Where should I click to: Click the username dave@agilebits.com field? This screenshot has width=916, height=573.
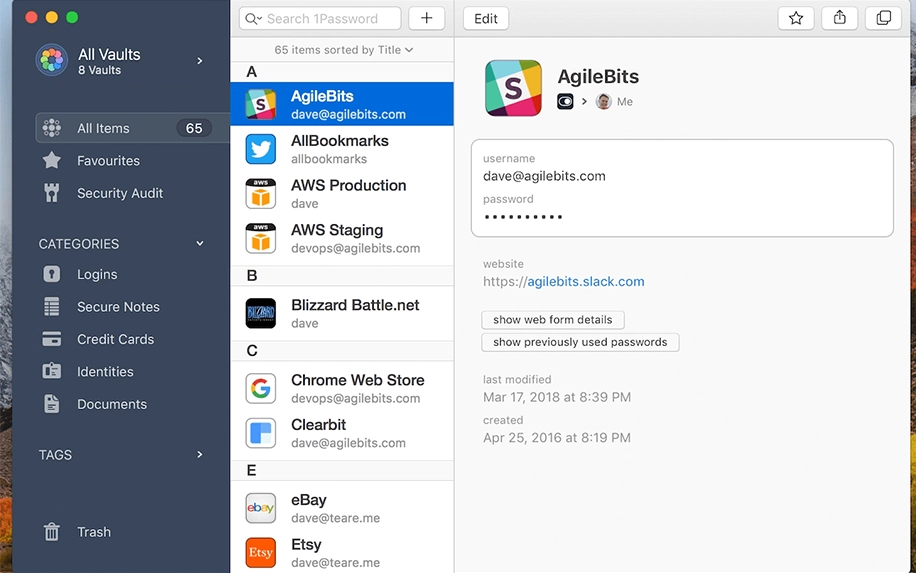[544, 176]
